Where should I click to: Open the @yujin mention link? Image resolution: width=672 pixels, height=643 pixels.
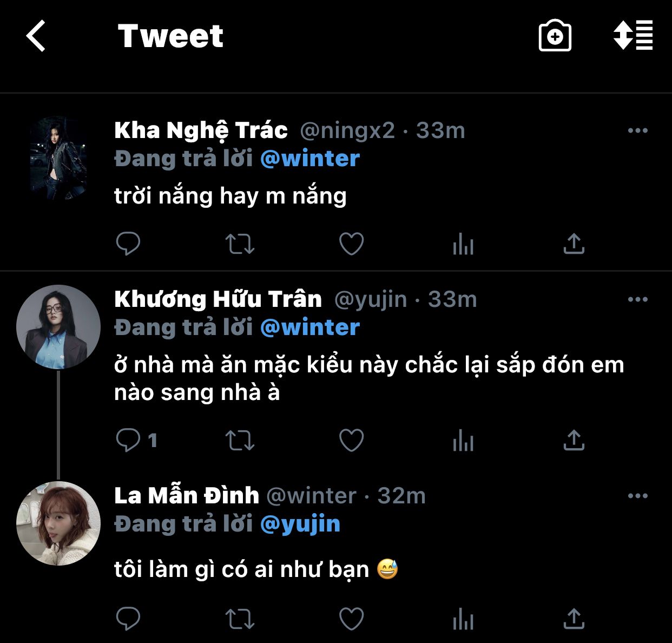(x=300, y=524)
